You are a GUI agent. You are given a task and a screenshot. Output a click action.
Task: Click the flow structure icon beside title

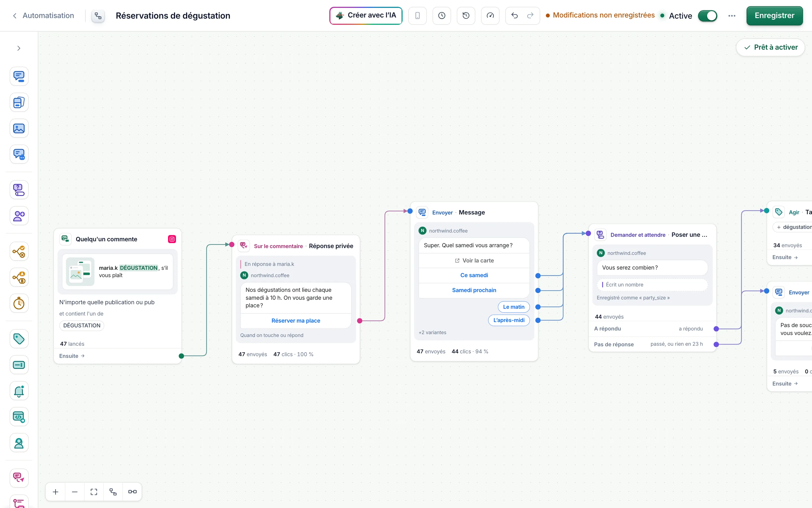pos(98,16)
